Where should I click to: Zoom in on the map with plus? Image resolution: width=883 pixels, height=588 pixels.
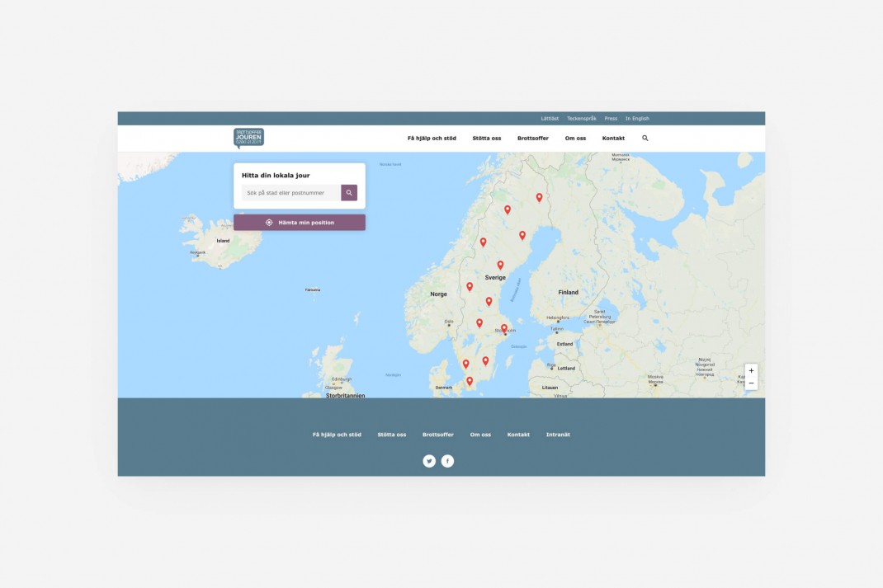pyautogui.click(x=751, y=371)
